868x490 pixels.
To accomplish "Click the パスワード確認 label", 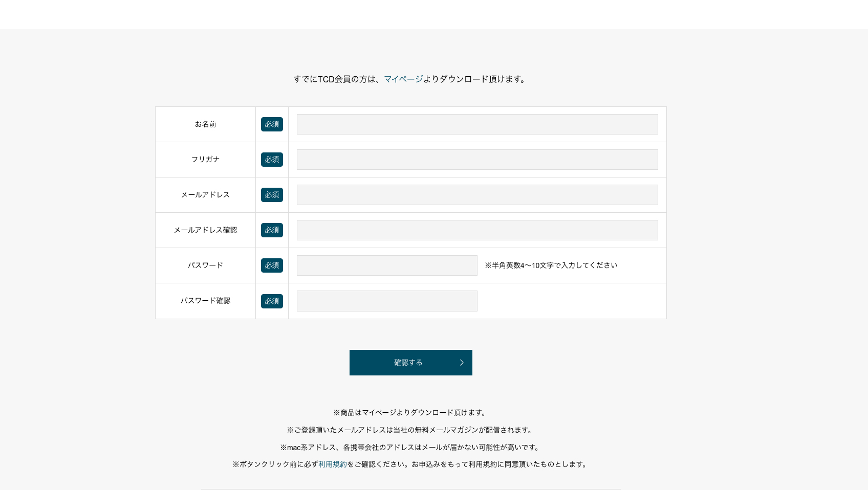I will [x=205, y=301].
